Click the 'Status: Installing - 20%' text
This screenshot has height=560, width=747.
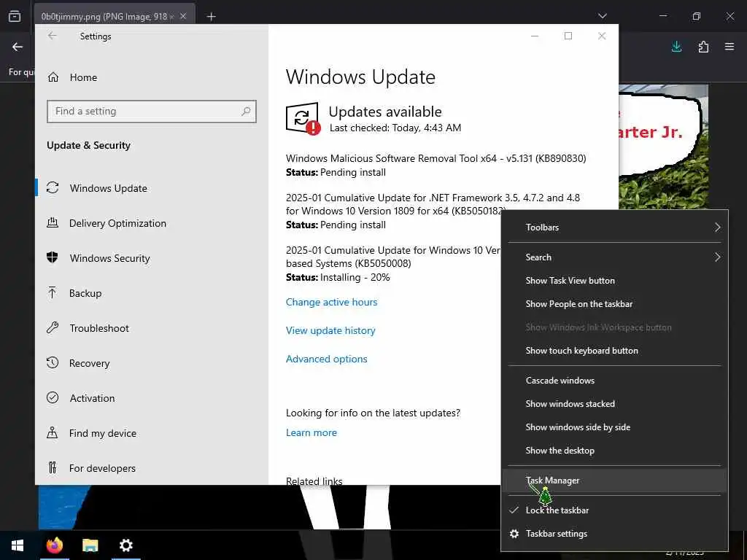pyautogui.click(x=338, y=277)
